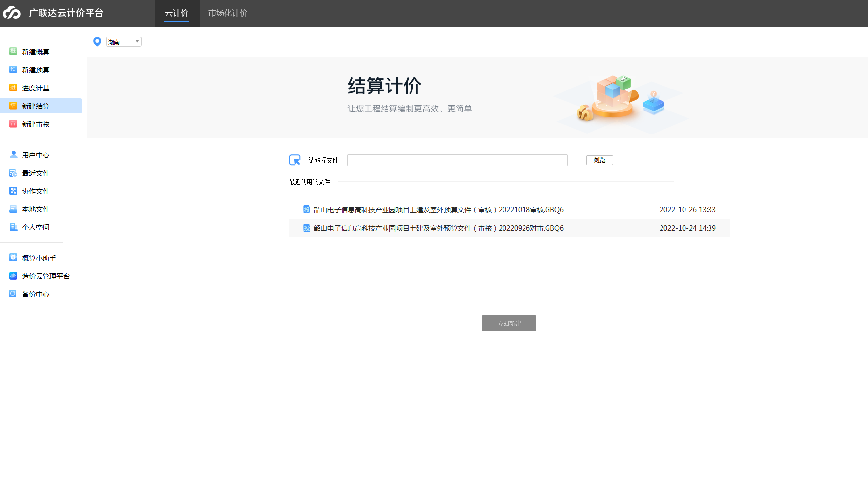Image resolution: width=868 pixels, height=490 pixels.
Task: Open recent file ending 20220926对审.GBQ6
Action: coord(509,228)
